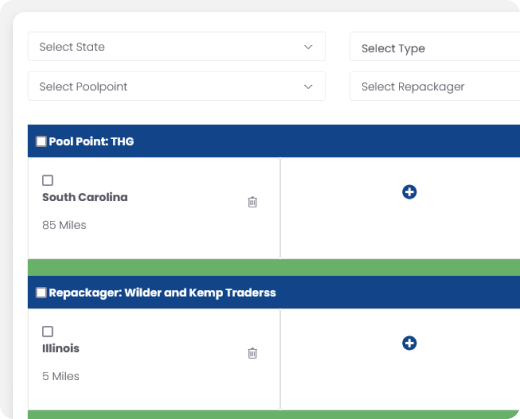This screenshot has height=419, width=520.
Task: Delete the Illinois entry with trash icon
Action: tap(252, 353)
